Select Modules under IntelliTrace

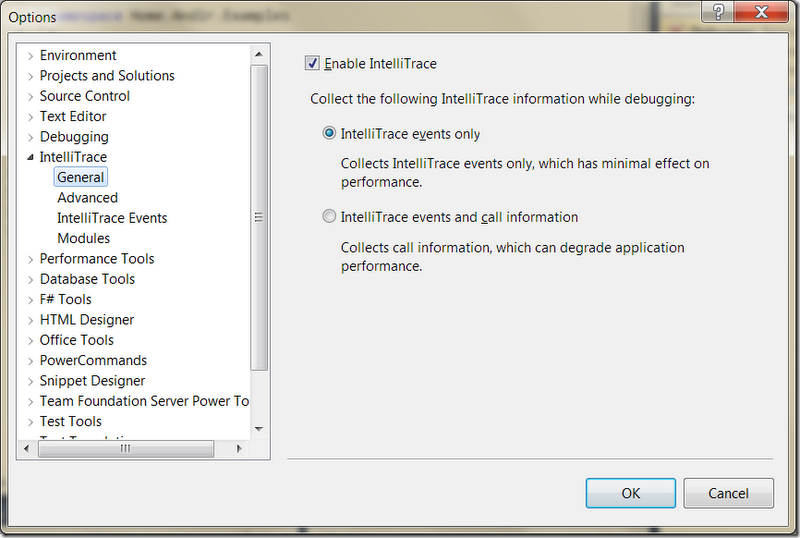pos(83,238)
